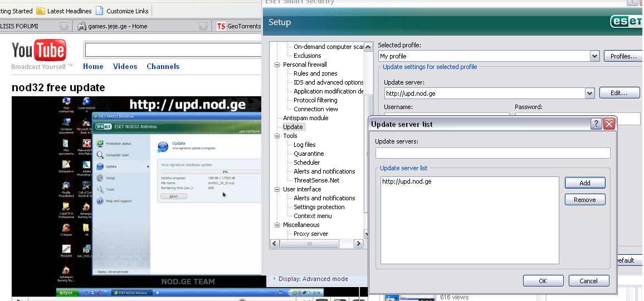Open the Update server dropdown
This screenshot has width=644, height=301.
(590, 93)
